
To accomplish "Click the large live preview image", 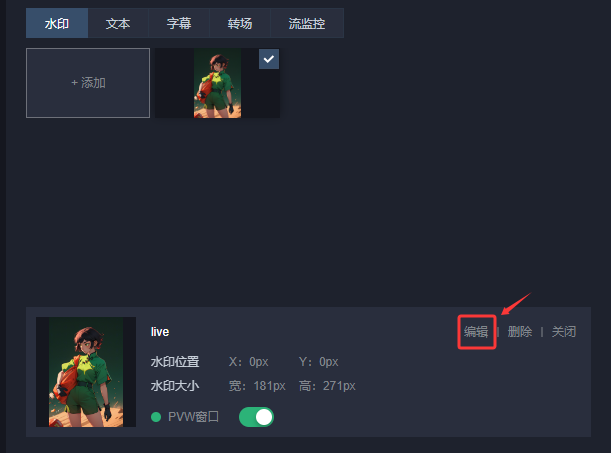I will [x=86, y=372].
